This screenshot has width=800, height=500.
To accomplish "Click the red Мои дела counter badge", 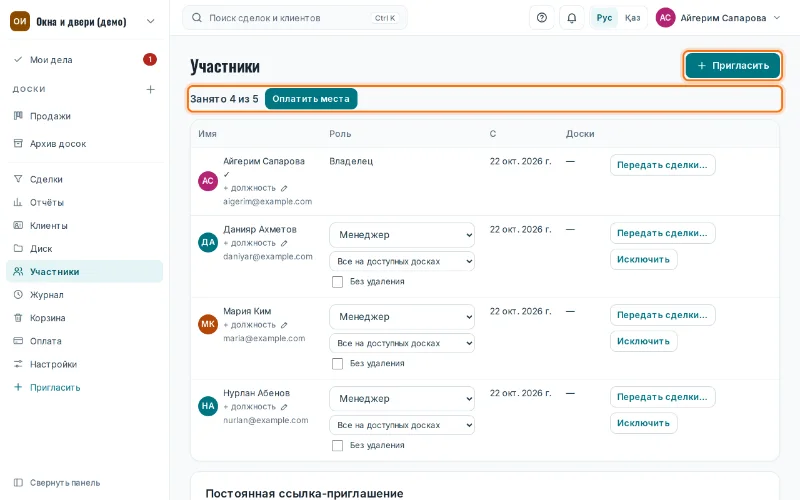I will tap(149, 60).
